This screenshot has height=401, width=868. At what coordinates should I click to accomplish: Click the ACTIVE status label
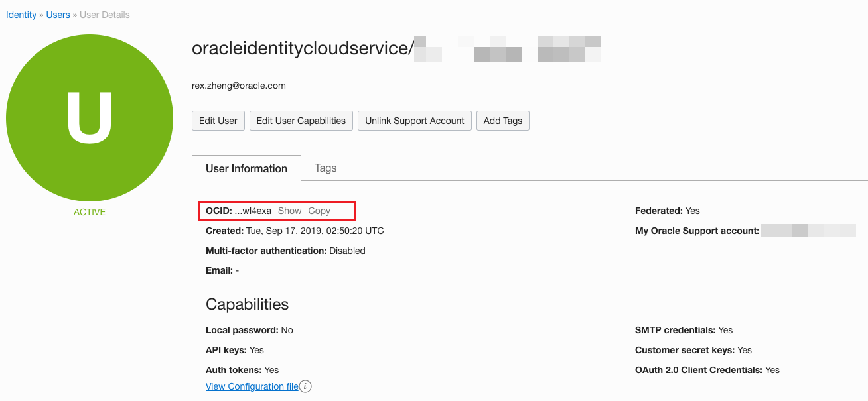coord(90,212)
